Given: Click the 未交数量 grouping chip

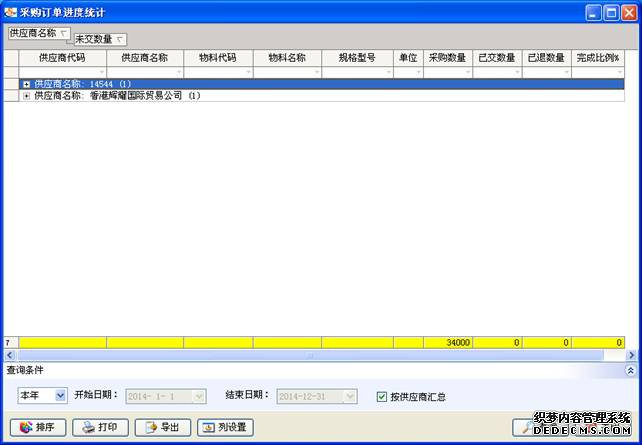Looking at the screenshot, I should click(x=99, y=39).
